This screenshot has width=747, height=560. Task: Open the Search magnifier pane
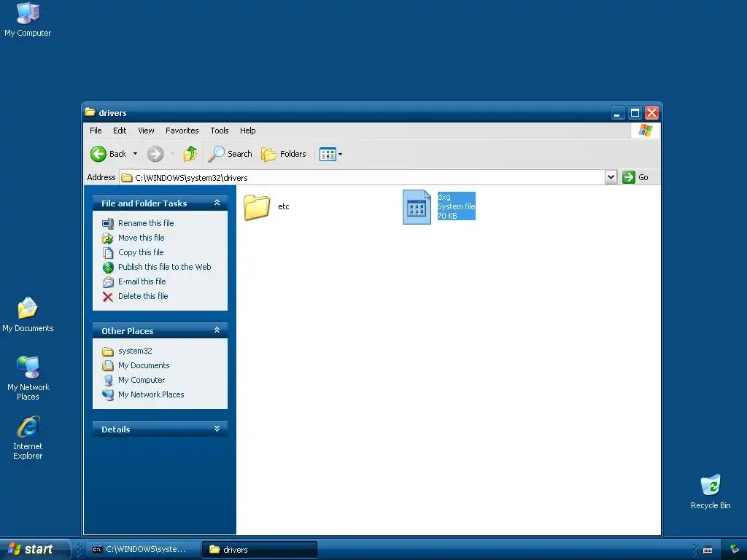pyautogui.click(x=230, y=154)
